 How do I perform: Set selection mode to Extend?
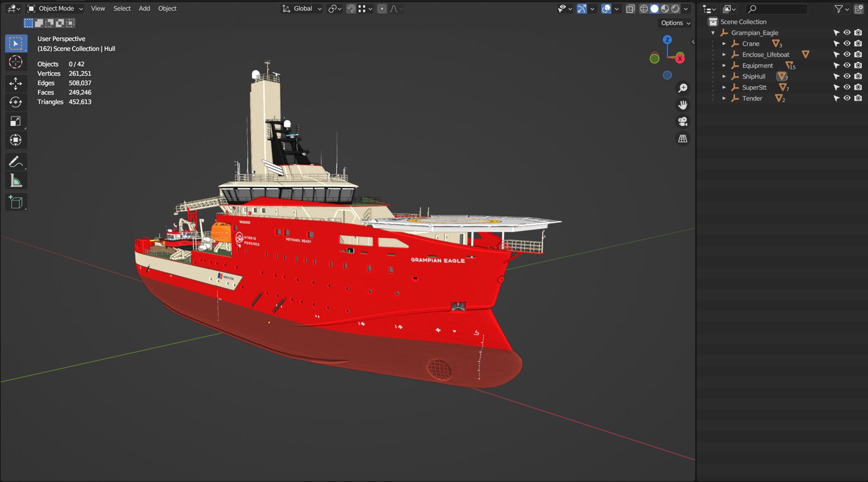pyautogui.click(x=39, y=23)
